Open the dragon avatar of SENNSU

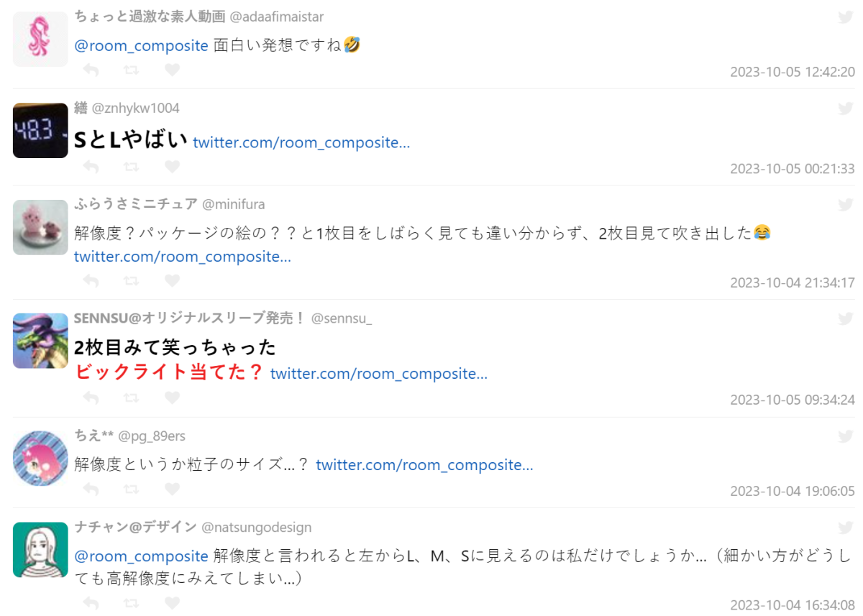pyautogui.click(x=40, y=341)
